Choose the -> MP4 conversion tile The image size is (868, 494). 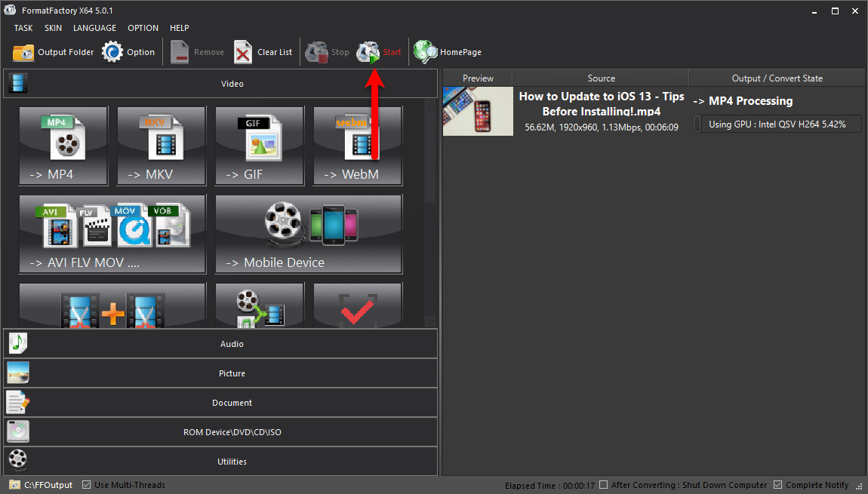pyautogui.click(x=63, y=146)
